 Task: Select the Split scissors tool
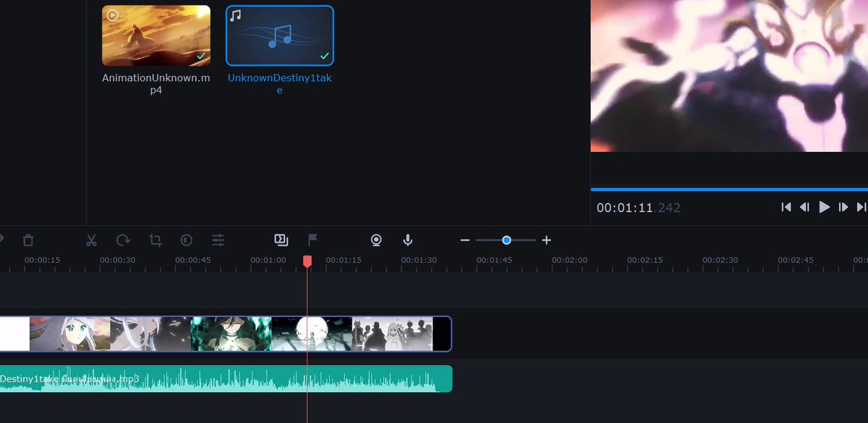pyautogui.click(x=91, y=240)
